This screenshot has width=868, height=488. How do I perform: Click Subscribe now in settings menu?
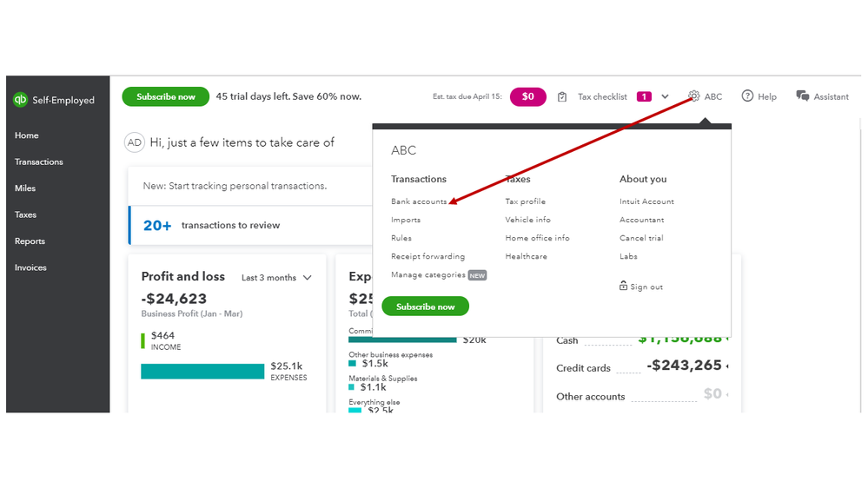[x=425, y=307]
